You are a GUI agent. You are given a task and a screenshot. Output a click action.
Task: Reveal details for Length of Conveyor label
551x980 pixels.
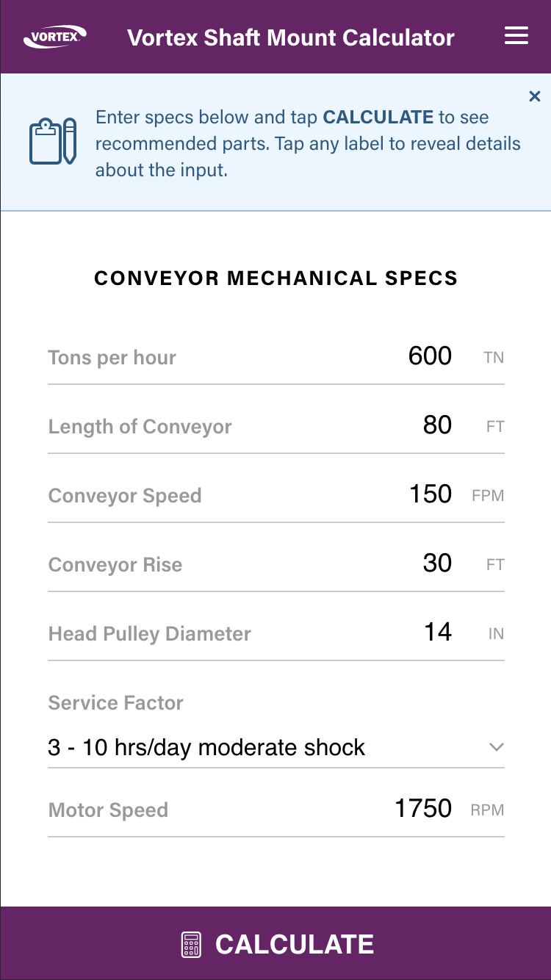pyautogui.click(x=140, y=427)
